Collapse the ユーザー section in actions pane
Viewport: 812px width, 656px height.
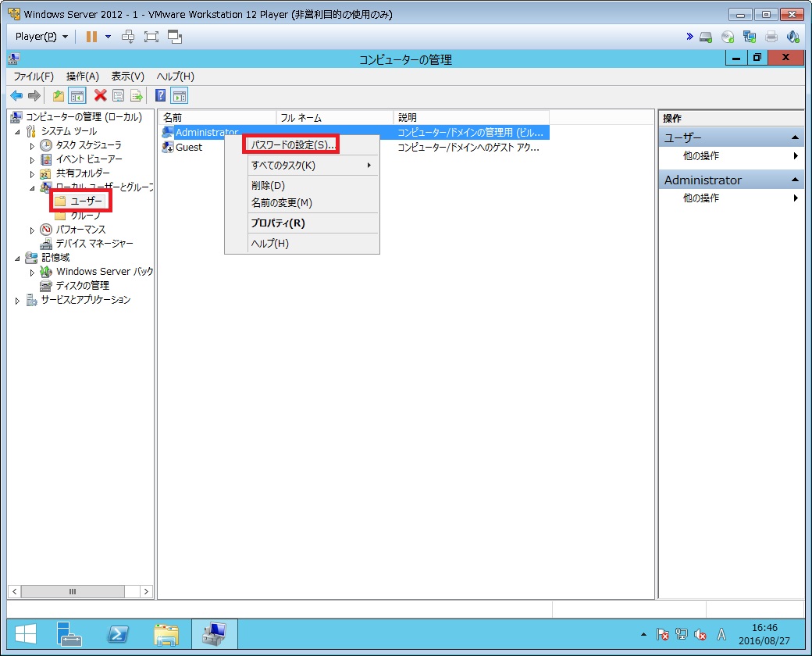point(795,137)
